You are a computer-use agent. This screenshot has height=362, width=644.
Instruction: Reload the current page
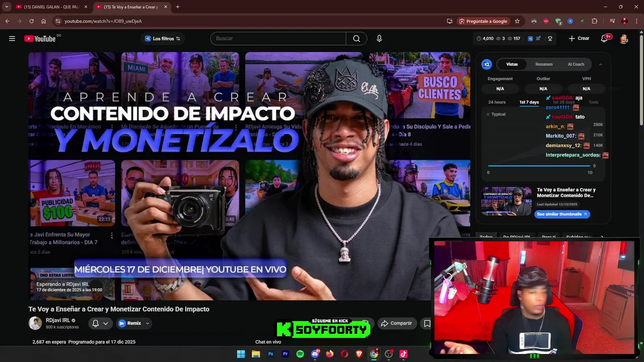[x=31, y=21]
